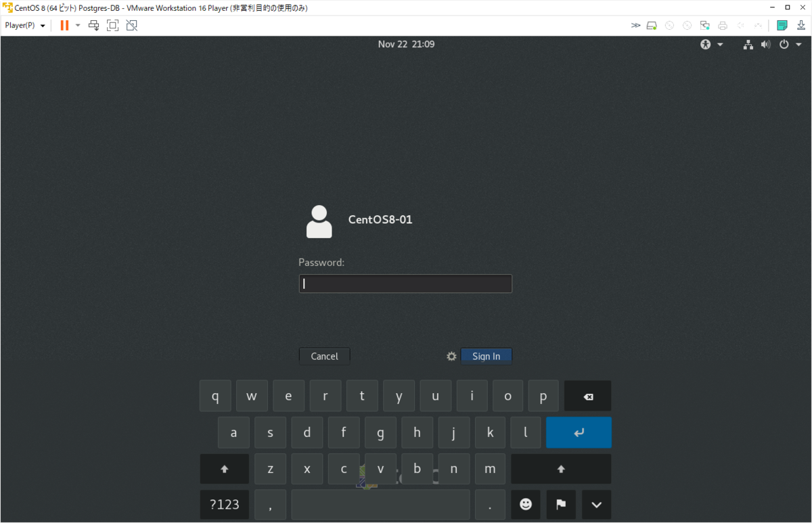812x523 pixels.
Task: Tap the x key on on-screen keyboard
Action: (x=307, y=469)
